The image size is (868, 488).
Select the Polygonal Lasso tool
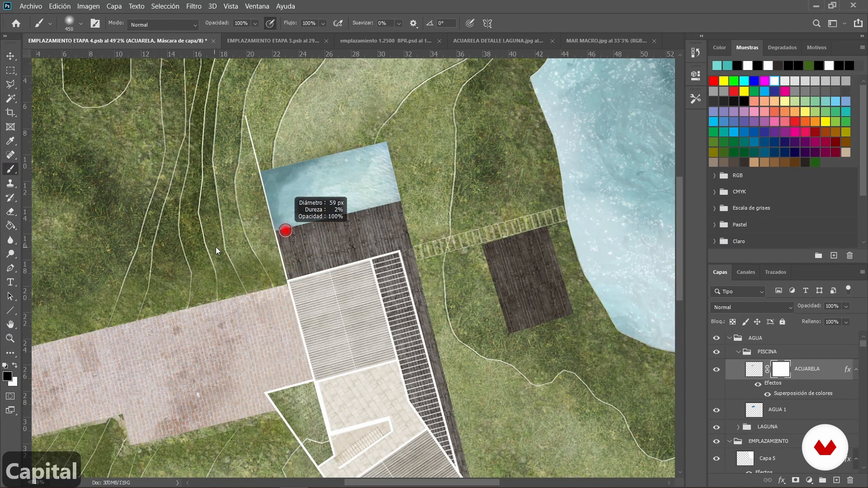(10, 84)
